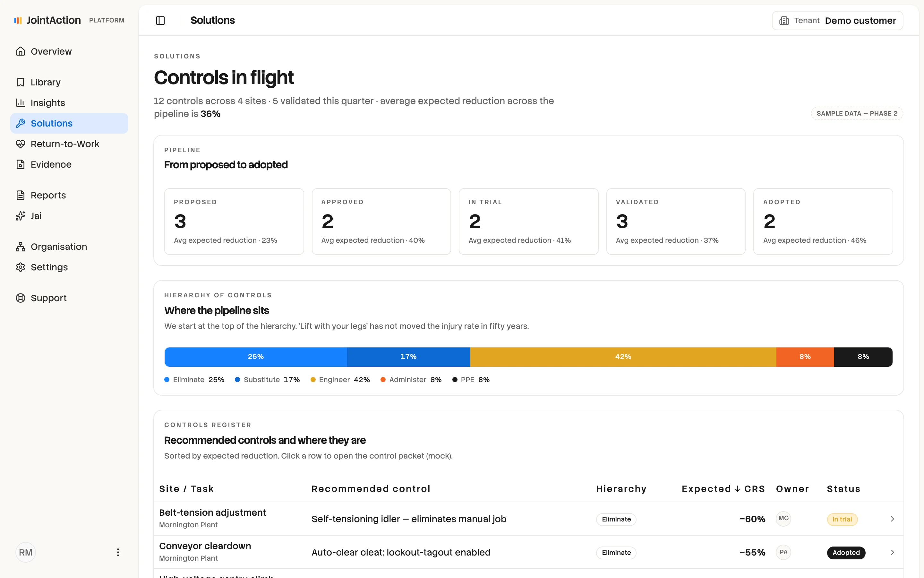Screen dimensions: 924x578
Task: Click the Settings gear icon
Action: [x=21, y=267]
